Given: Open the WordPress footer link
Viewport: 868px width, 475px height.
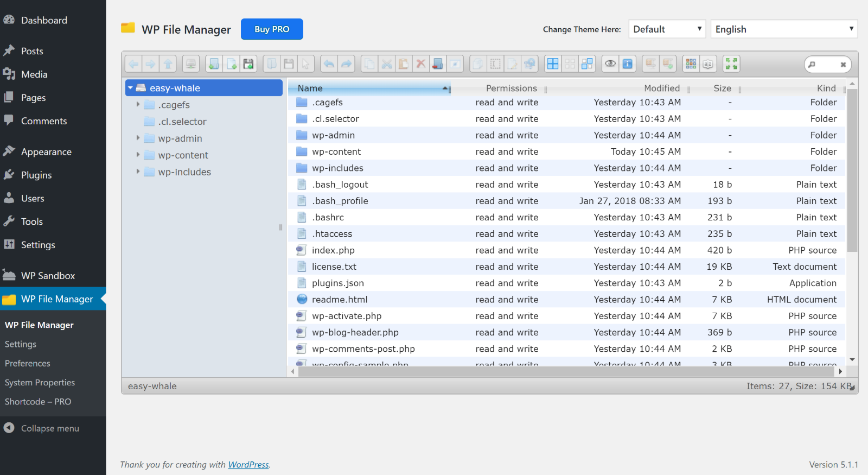Looking at the screenshot, I should [x=248, y=465].
